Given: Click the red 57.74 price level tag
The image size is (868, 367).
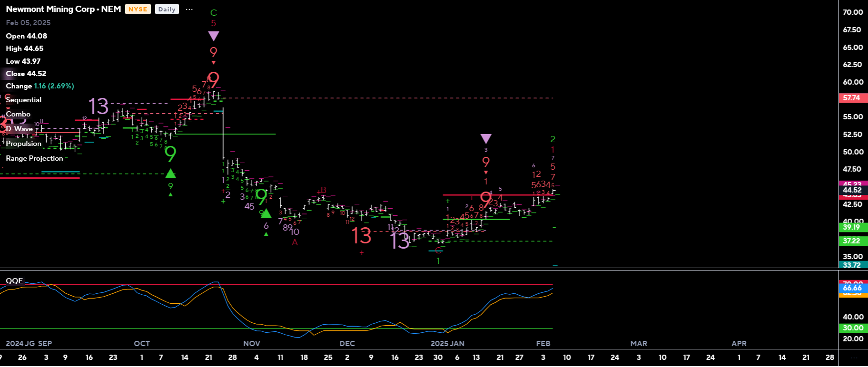Looking at the screenshot, I should [x=851, y=98].
